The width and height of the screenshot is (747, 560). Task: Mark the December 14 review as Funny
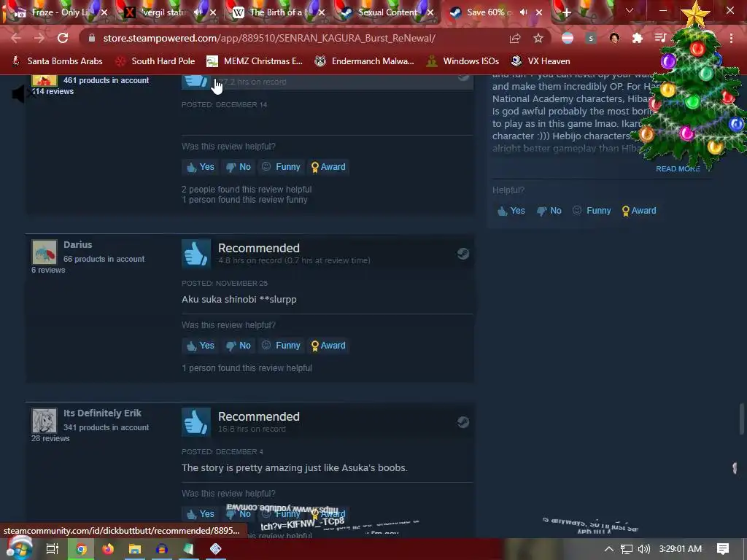(281, 167)
